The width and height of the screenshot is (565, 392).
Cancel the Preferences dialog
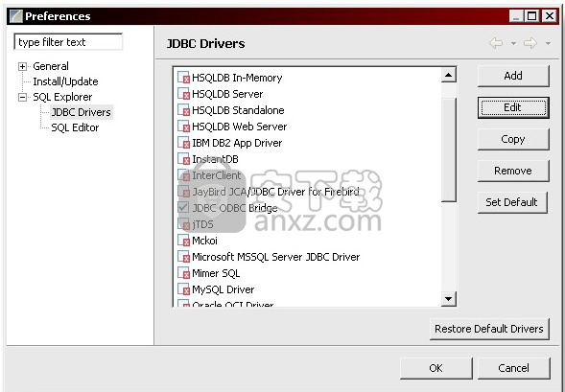point(513,368)
